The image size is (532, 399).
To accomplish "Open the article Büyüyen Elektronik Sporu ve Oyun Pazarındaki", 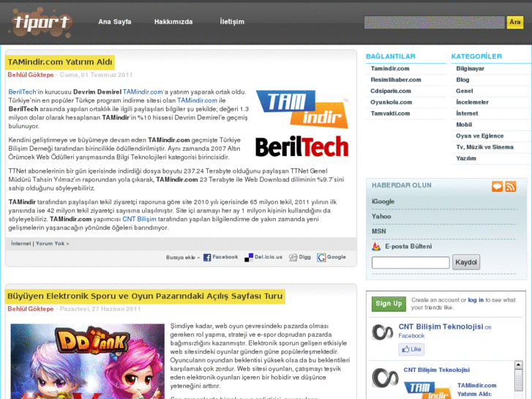I will pos(145,297).
